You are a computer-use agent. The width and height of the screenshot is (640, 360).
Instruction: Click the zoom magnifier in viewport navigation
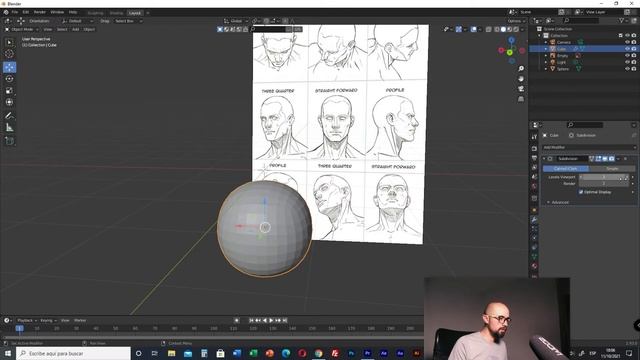coord(521,69)
